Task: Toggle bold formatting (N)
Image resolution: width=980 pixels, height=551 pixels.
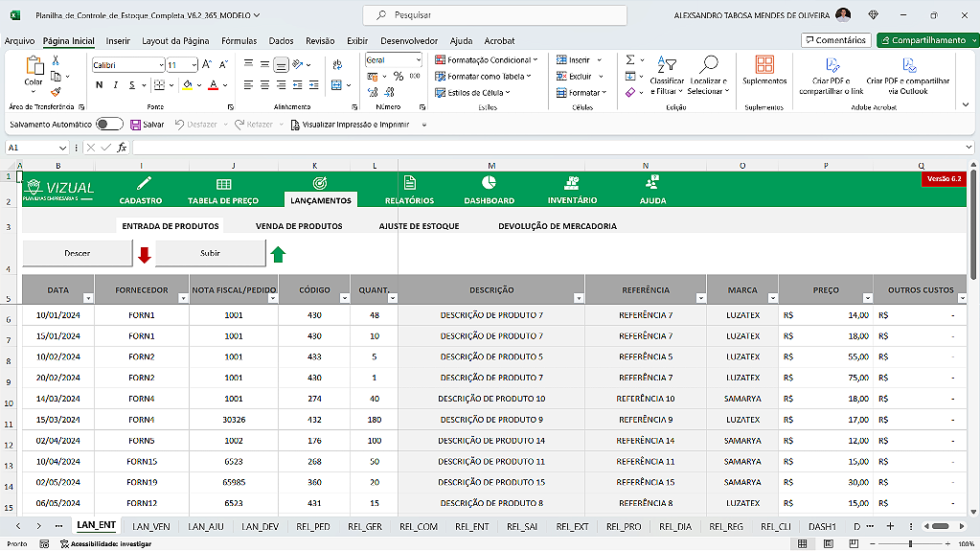Action: (x=98, y=84)
